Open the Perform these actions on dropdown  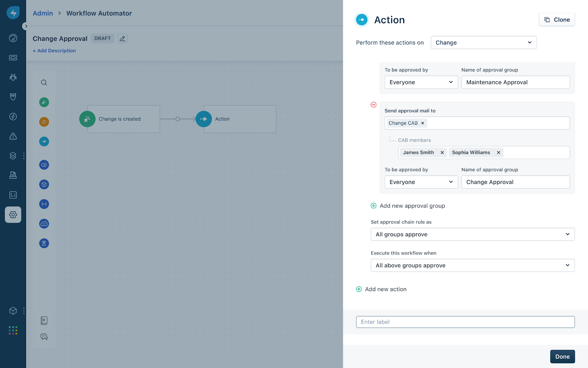pos(484,43)
